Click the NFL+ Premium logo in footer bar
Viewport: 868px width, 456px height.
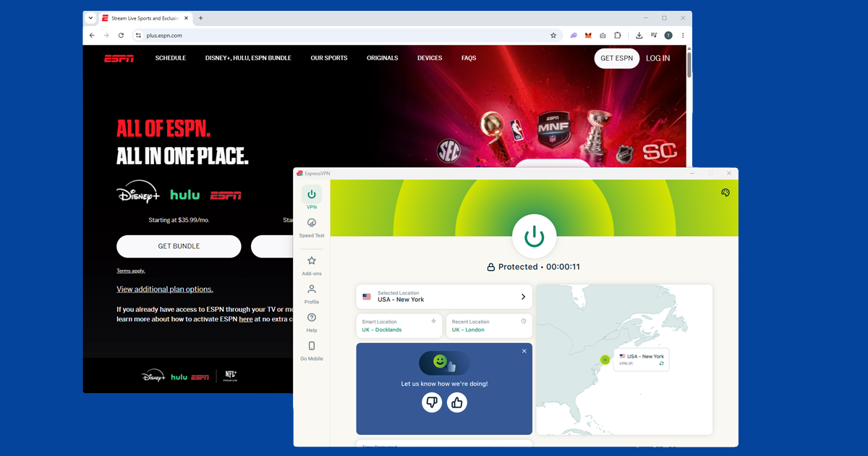(x=231, y=375)
